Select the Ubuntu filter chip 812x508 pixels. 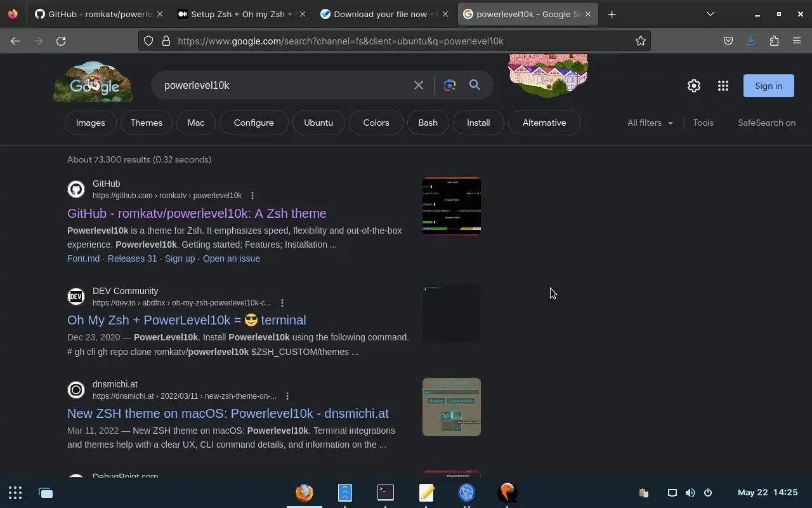click(318, 123)
